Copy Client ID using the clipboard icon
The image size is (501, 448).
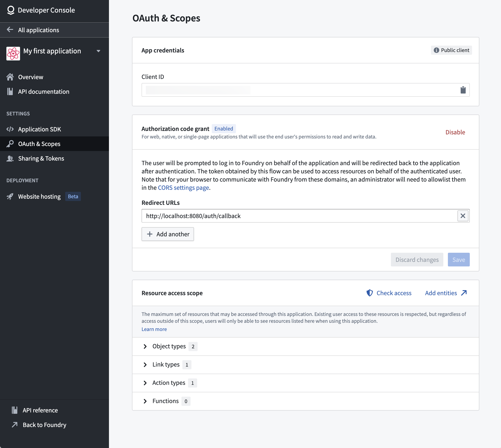coord(463,90)
